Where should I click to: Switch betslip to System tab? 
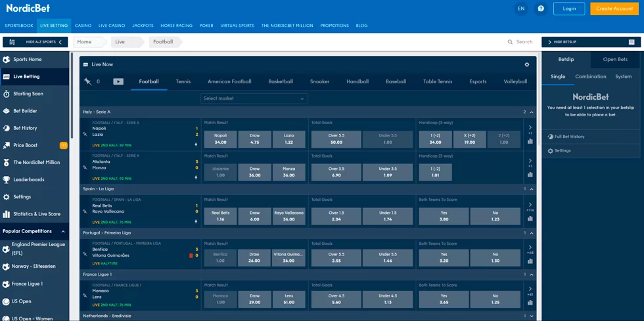(x=623, y=77)
